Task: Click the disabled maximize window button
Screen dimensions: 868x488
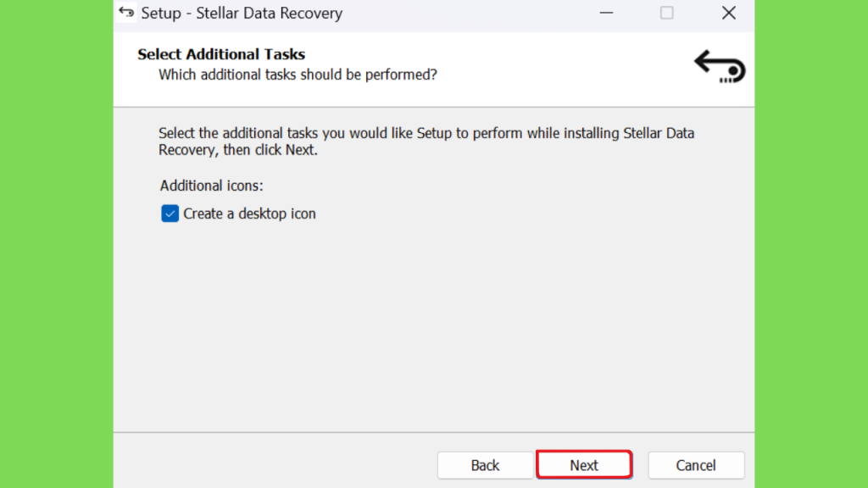Action: click(666, 13)
